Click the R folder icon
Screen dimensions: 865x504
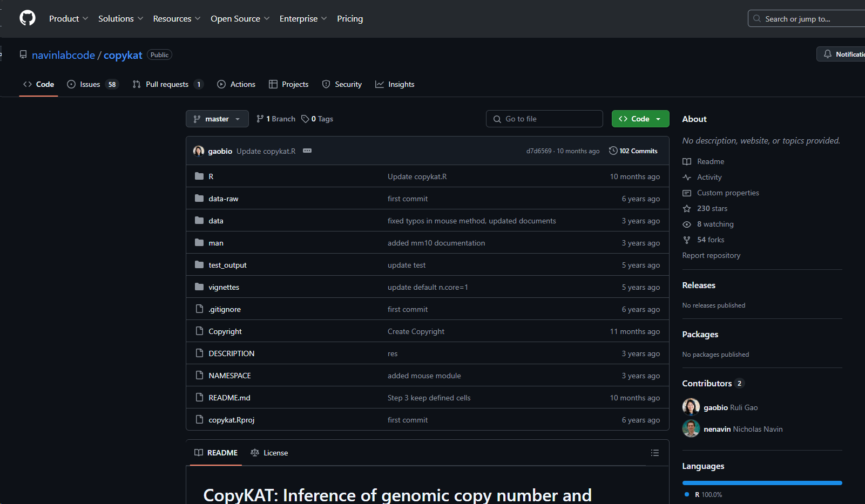(x=199, y=176)
